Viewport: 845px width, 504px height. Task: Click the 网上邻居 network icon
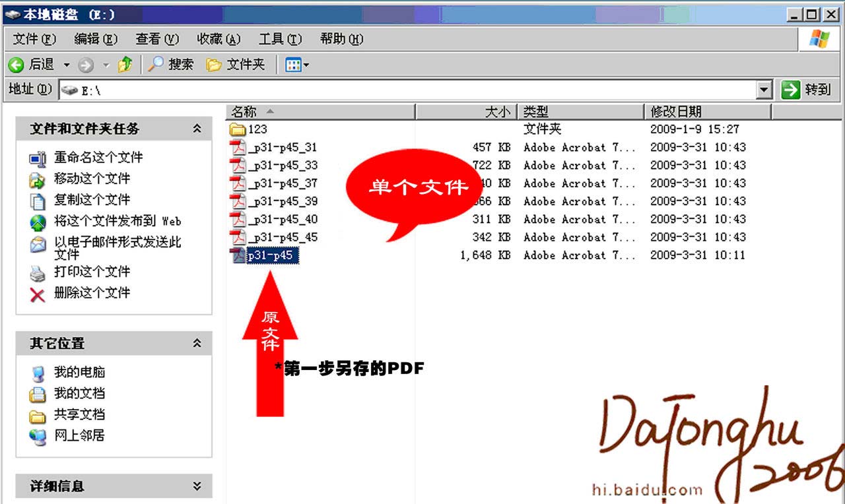point(38,437)
